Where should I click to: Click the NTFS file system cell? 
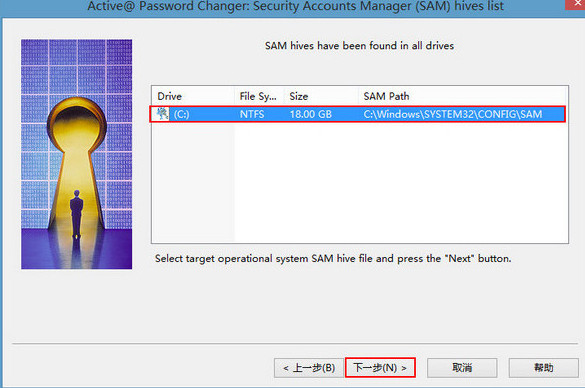[x=252, y=114]
